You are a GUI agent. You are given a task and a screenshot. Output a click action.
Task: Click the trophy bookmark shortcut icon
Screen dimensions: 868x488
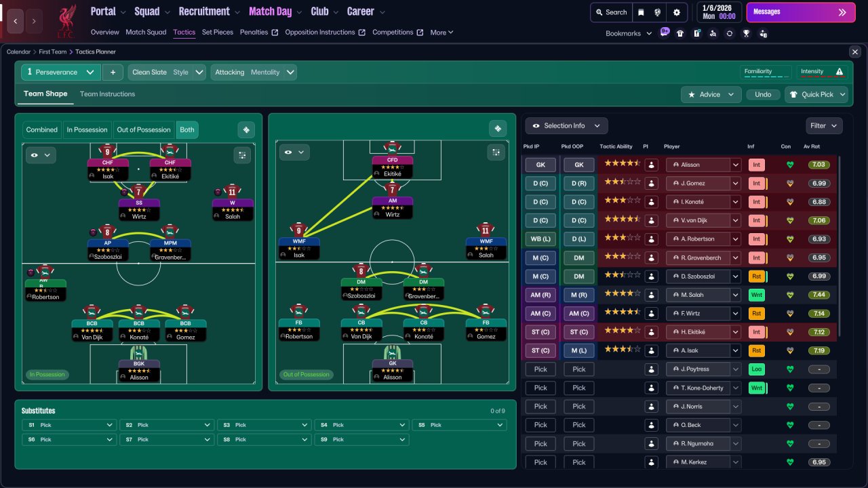pyautogui.click(x=746, y=33)
